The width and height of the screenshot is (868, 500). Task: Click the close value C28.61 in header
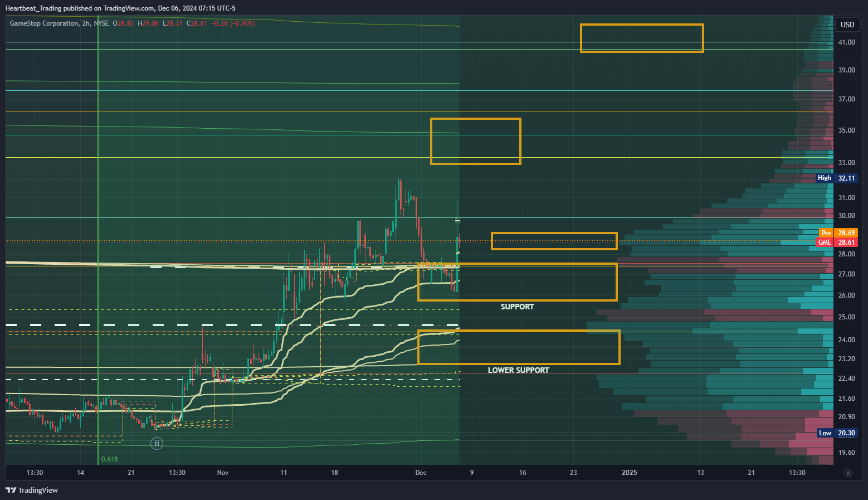pos(197,23)
